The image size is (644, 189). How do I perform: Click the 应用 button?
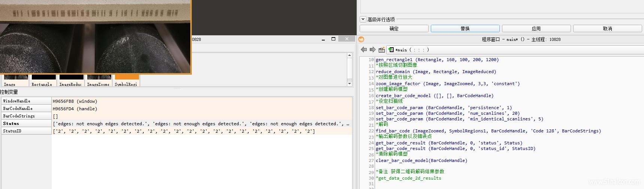(x=536, y=28)
